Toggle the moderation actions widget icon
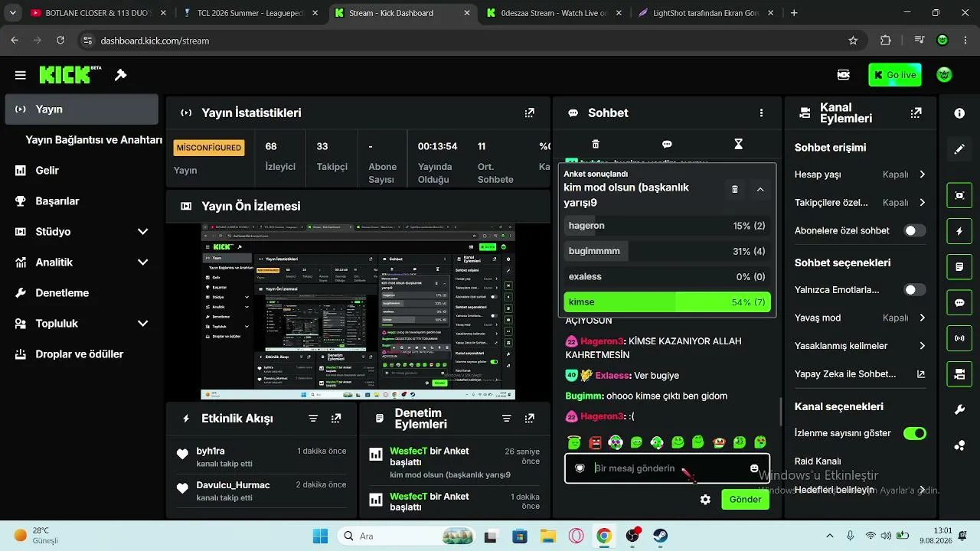This screenshot has width=980, height=551. click(x=959, y=267)
